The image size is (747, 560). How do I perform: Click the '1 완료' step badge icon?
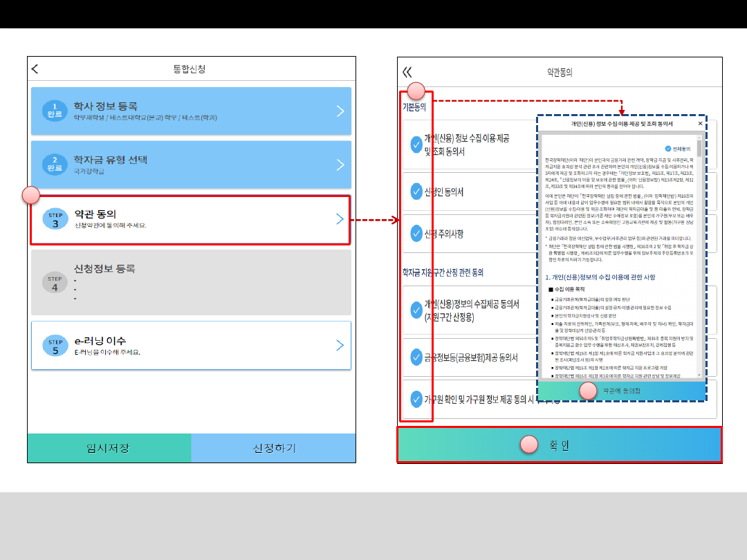55,111
